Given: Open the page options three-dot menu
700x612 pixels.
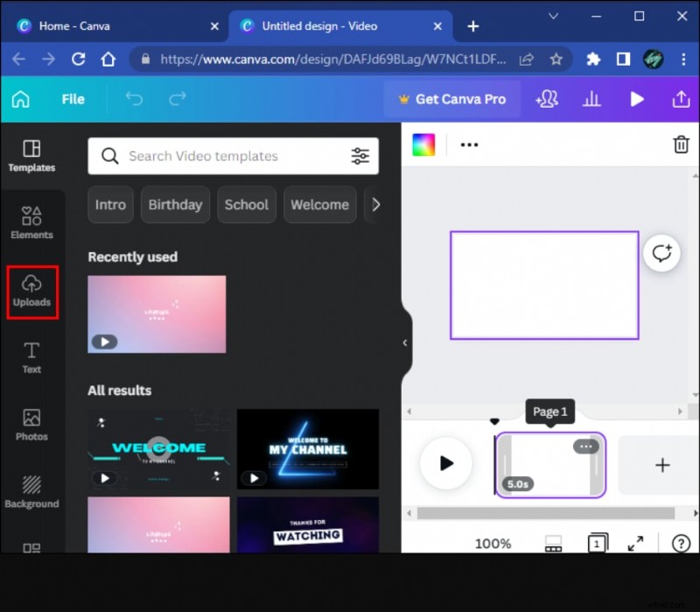Looking at the screenshot, I should 586,446.
